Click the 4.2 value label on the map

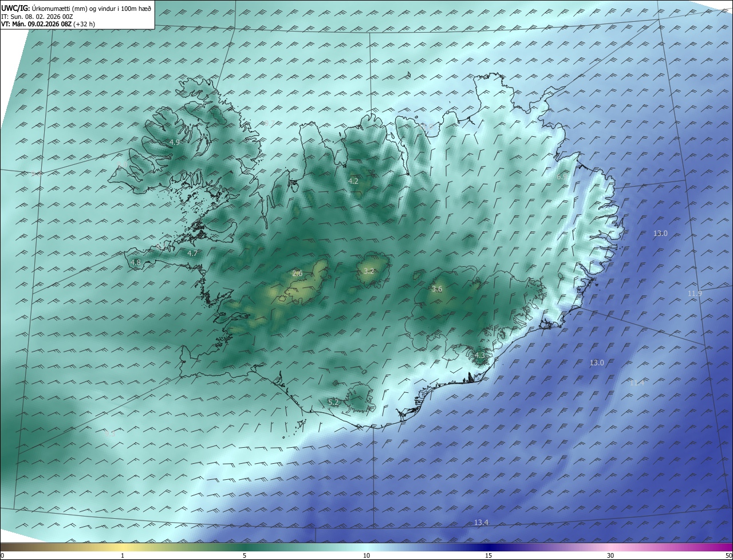coord(353,181)
